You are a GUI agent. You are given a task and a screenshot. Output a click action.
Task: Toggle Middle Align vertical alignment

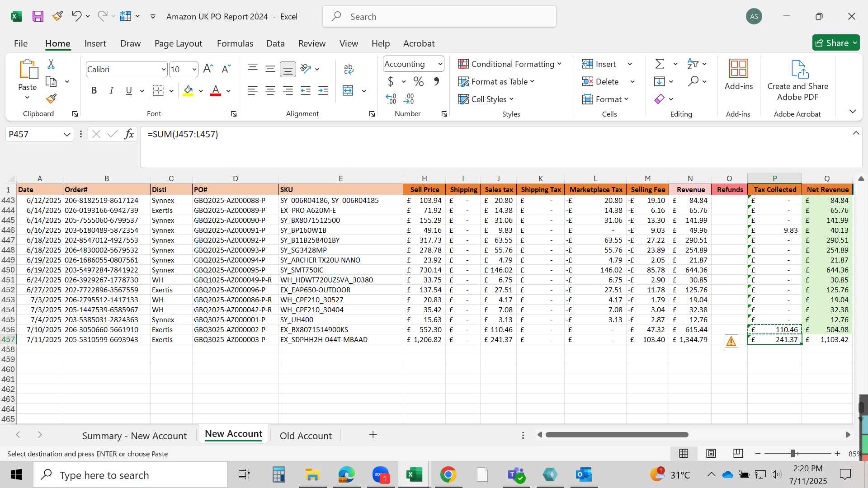(x=270, y=69)
